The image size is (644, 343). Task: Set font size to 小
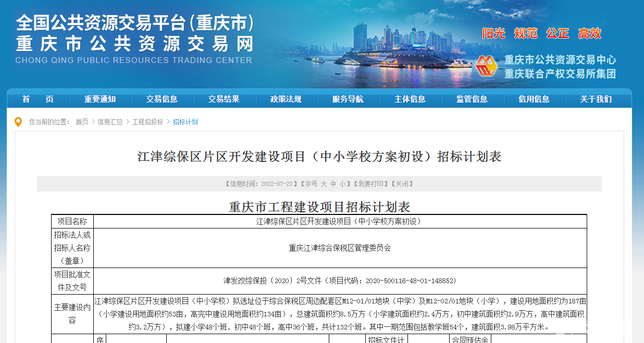coord(343,184)
